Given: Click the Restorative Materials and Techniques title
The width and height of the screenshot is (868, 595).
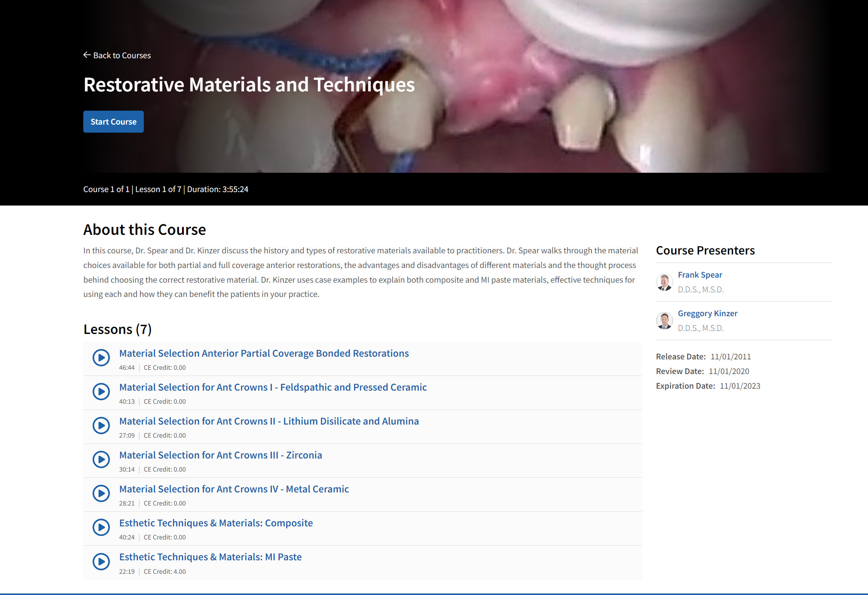Looking at the screenshot, I should tap(249, 85).
